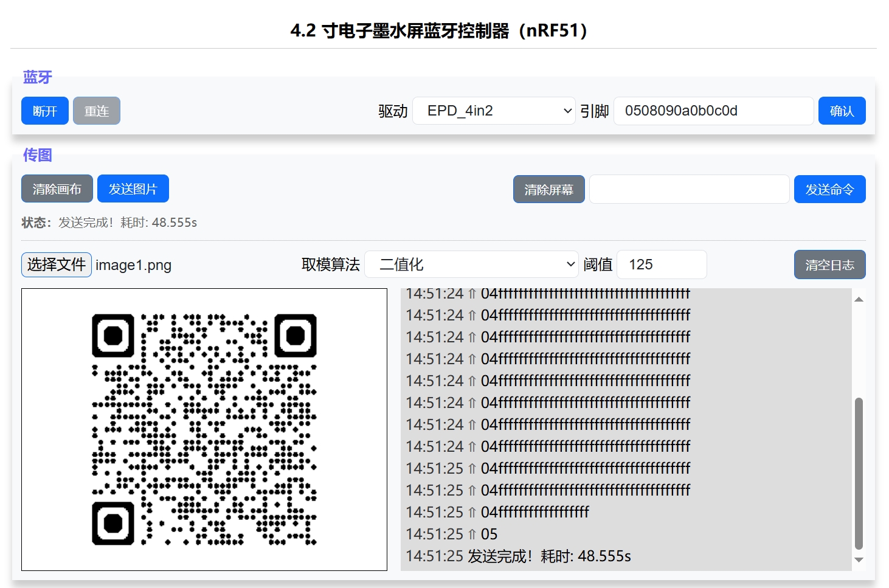
Task: Click the log scrollbar up arrow
Action: click(x=859, y=299)
